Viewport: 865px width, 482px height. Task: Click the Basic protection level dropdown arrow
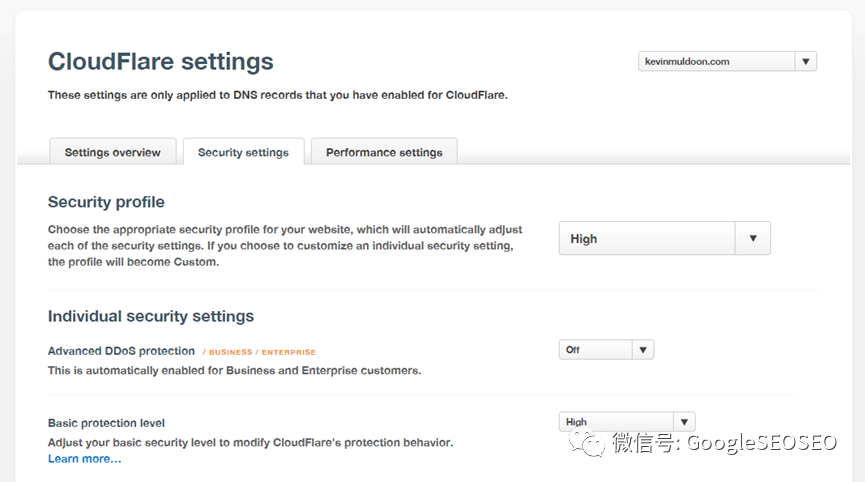(684, 422)
